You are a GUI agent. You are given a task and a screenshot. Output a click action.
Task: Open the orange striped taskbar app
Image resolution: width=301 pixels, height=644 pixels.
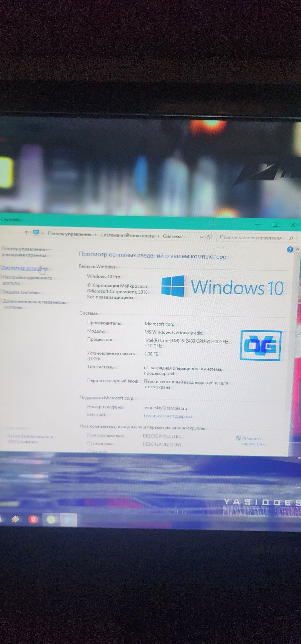pos(15,519)
